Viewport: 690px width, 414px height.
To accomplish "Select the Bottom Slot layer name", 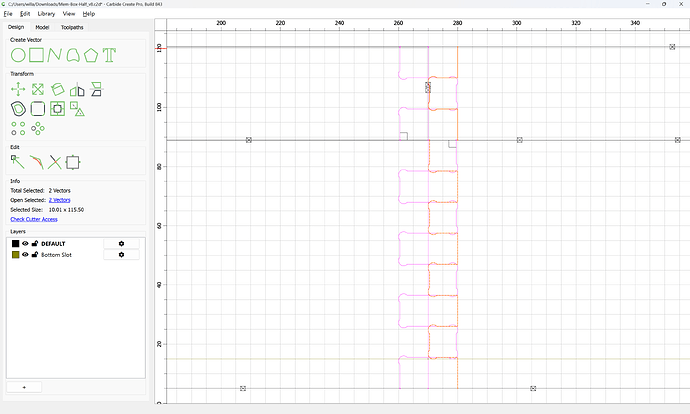I will click(56, 255).
